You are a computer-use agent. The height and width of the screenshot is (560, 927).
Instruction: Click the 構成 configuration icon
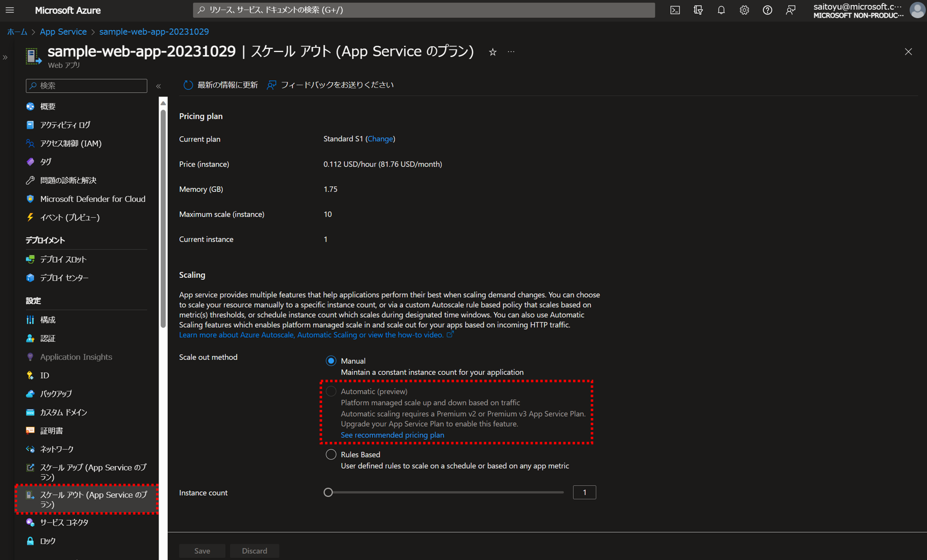point(30,320)
